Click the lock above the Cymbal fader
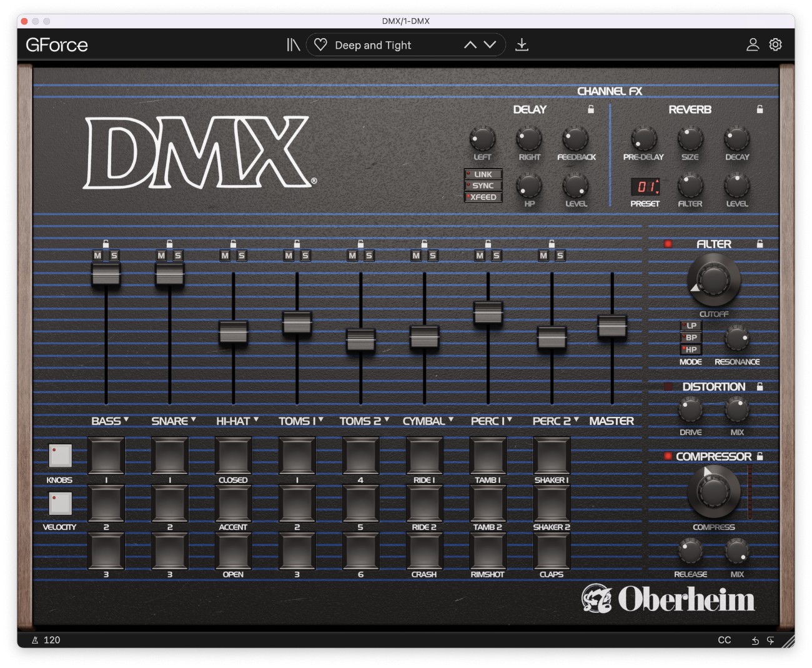The height and width of the screenshot is (668, 812). 424,244
